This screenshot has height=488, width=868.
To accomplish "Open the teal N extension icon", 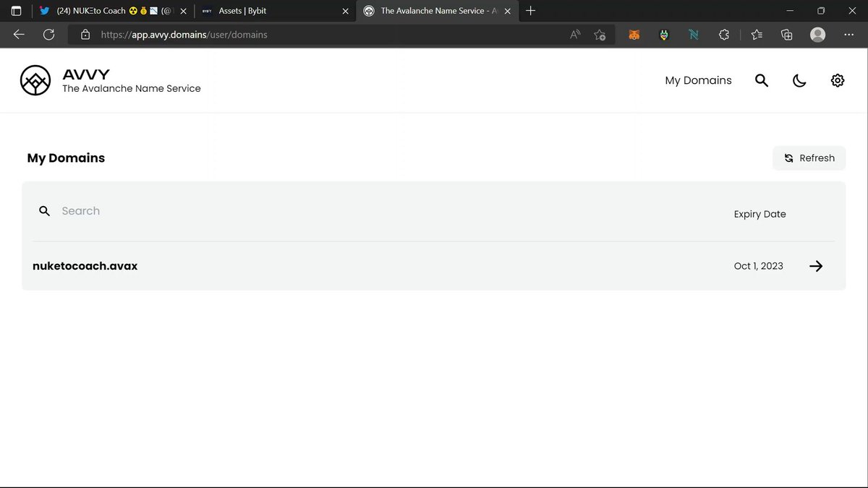I will point(694,35).
